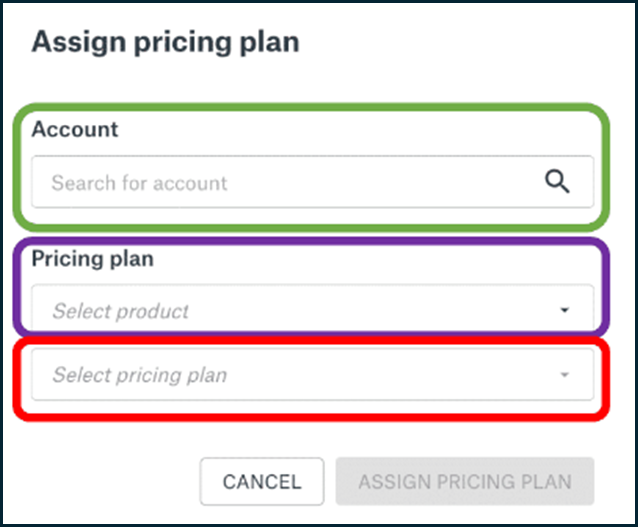
Task: Click inside the account search box
Action: click(312, 182)
